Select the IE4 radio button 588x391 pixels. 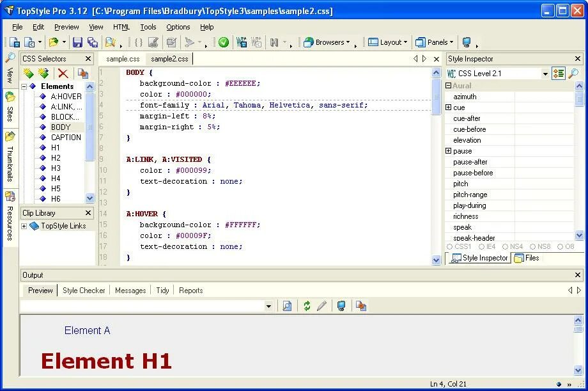[x=482, y=247]
